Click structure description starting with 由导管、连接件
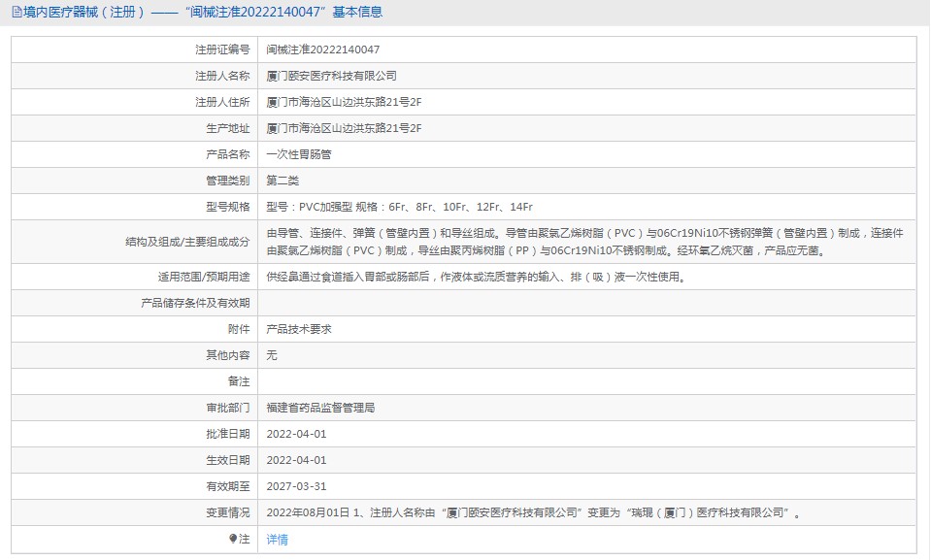 tap(584, 242)
